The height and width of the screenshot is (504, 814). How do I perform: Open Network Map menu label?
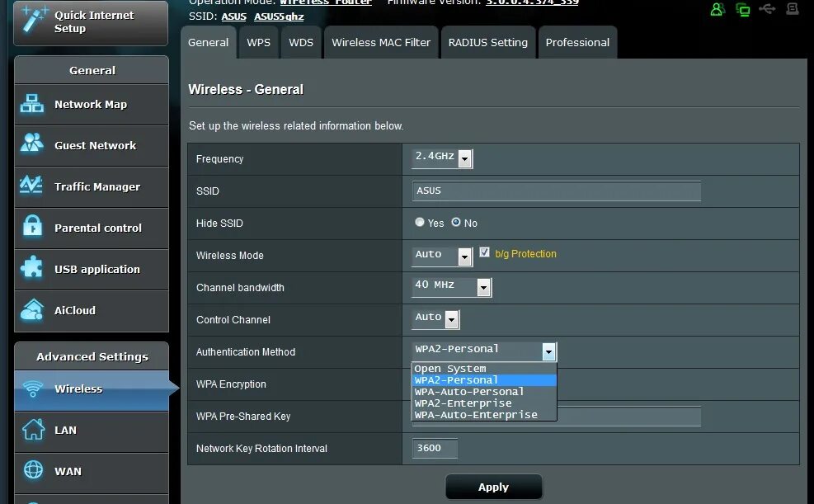[x=91, y=104]
